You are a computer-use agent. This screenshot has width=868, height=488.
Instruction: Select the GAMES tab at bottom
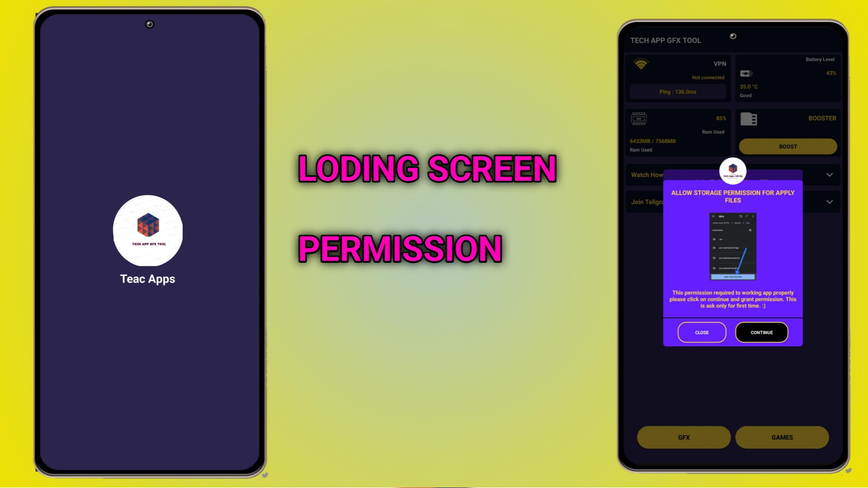[x=782, y=437]
